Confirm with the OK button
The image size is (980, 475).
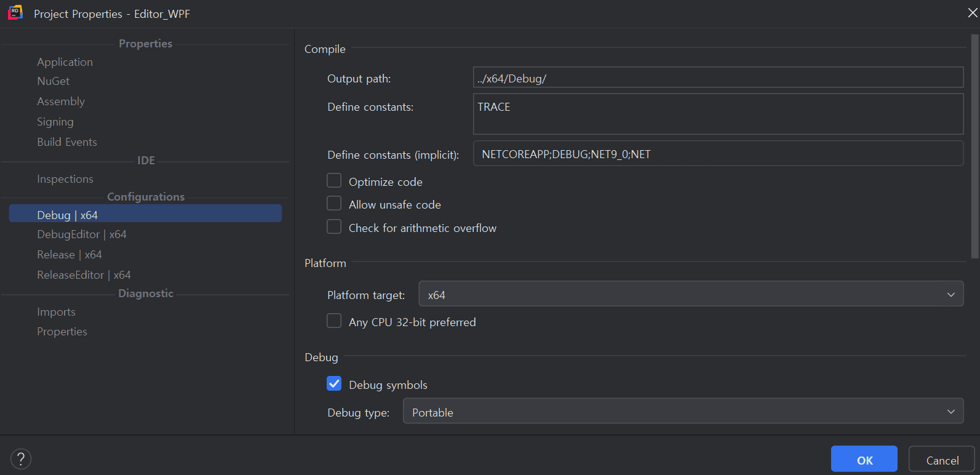[864, 459]
